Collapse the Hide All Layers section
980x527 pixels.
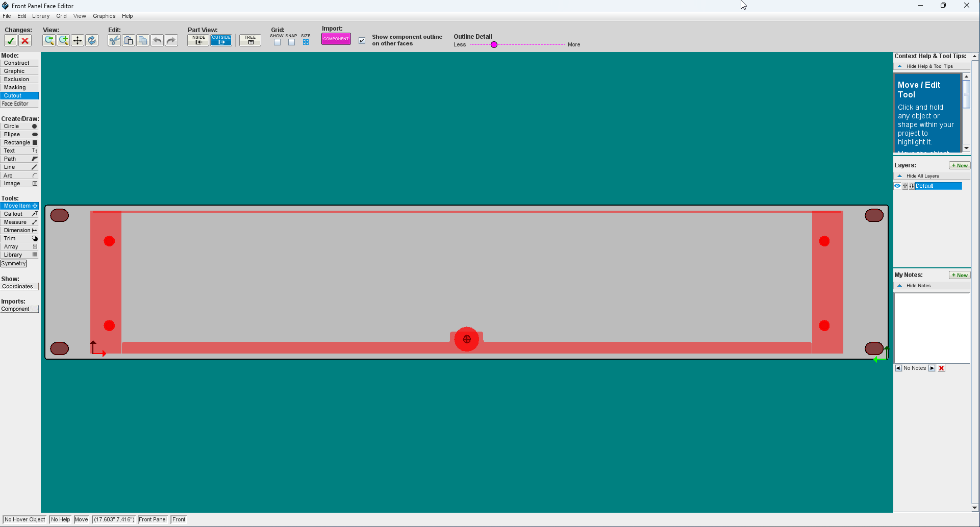[900, 175]
